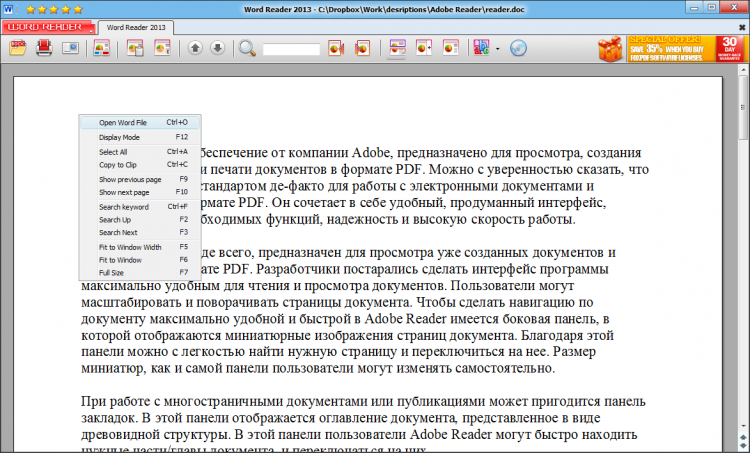750x453 pixels.
Task: Click the first gold star in title bar
Action: coord(31,9)
